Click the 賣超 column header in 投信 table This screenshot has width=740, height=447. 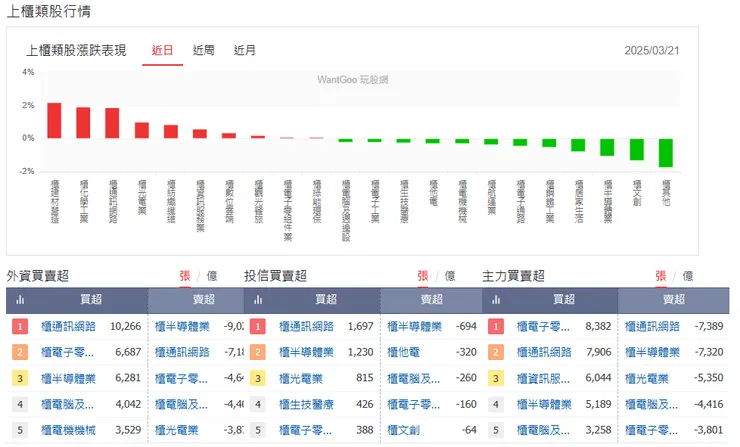[432, 299]
